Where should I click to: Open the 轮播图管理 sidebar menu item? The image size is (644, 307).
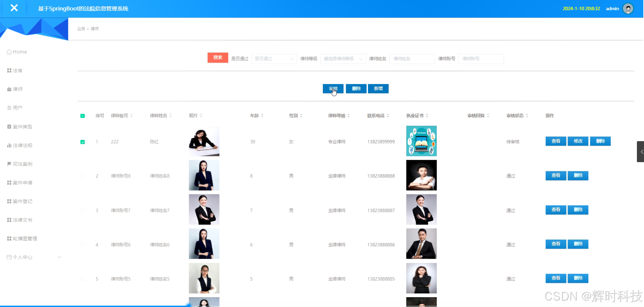point(22,238)
